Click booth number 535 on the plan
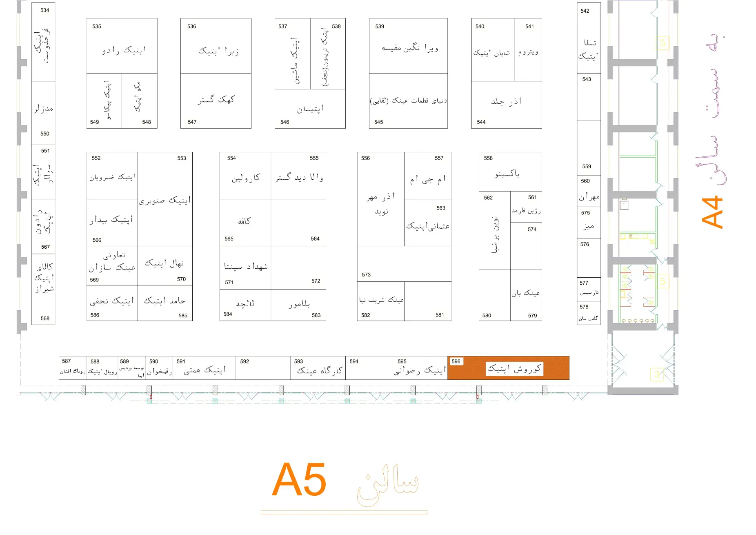This screenshot has width=756, height=535. 122,46
